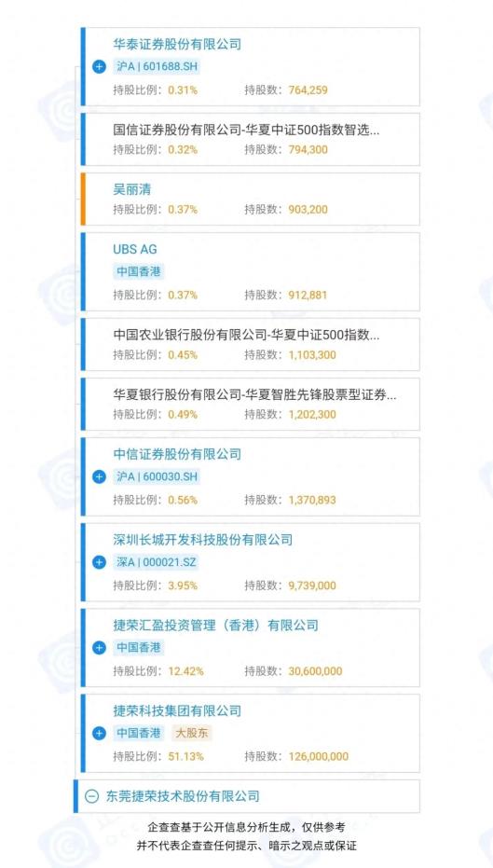The width and height of the screenshot is (493, 868).
Task: Expand 深圳长城开发科技 plus icon
Action: 99,562
